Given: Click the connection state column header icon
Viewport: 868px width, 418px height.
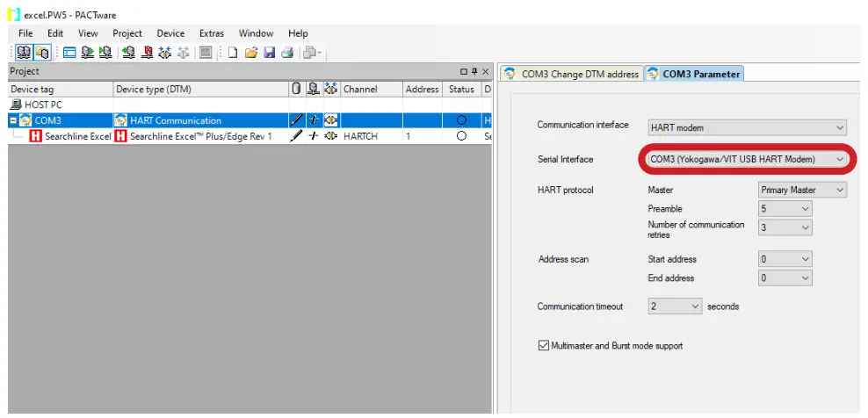Looking at the screenshot, I should (x=331, y=89).
